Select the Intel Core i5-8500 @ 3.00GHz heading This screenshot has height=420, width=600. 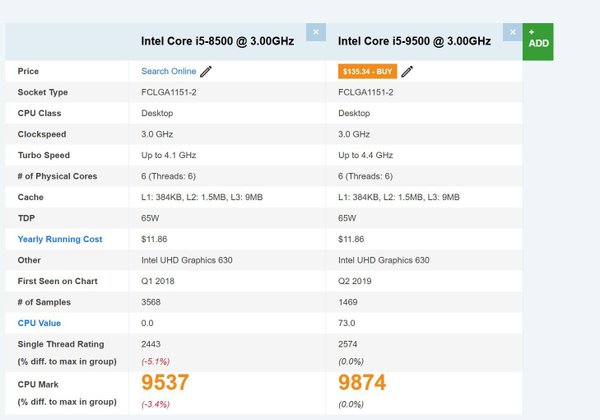217,41
